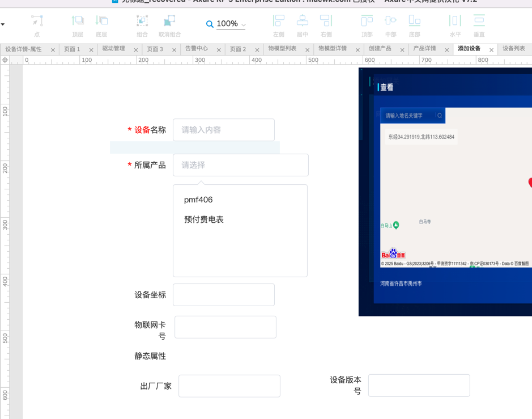Viewport: 532px width, 419px height.
Task: Click Send to Back (底层) icon
Action: coord(101,22)
